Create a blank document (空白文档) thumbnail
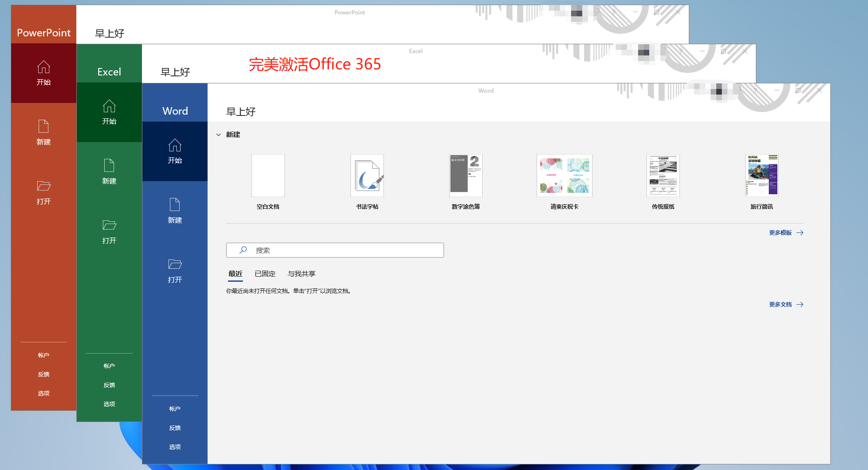 click(268, 176)
